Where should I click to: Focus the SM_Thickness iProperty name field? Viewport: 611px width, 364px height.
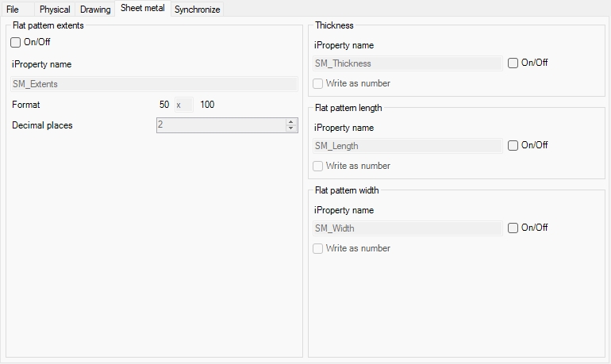(408, 63)
